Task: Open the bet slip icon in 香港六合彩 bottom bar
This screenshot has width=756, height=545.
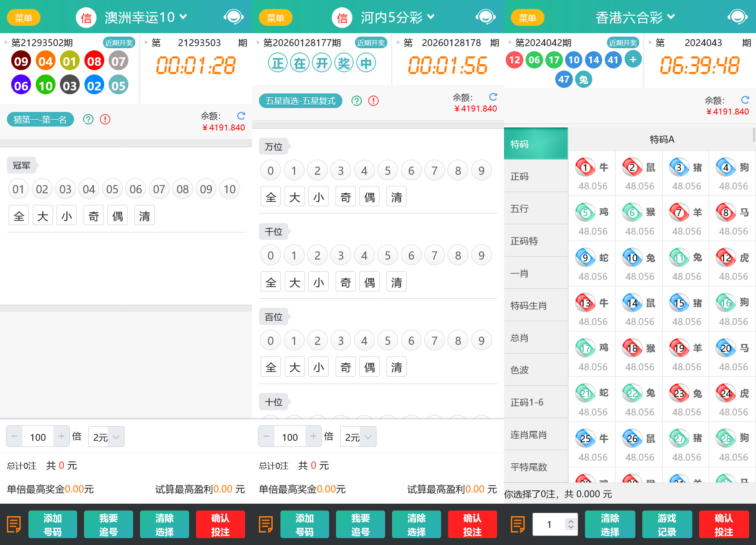Action: [517, 524]
